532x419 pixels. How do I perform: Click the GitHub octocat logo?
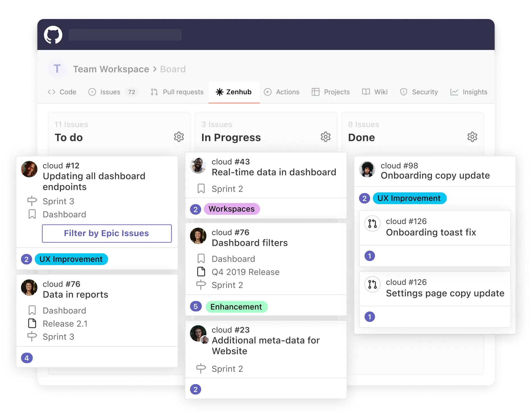pos(53,35)
